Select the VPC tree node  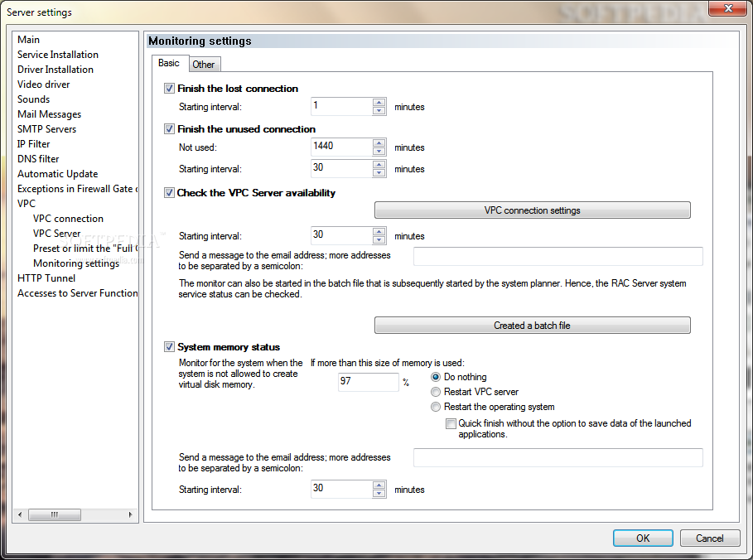(26, 204)
